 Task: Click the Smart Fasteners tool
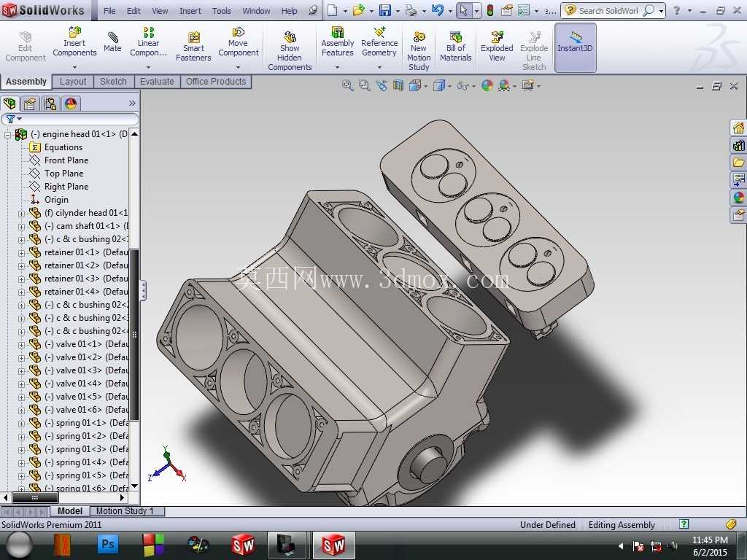coord(193,47)
